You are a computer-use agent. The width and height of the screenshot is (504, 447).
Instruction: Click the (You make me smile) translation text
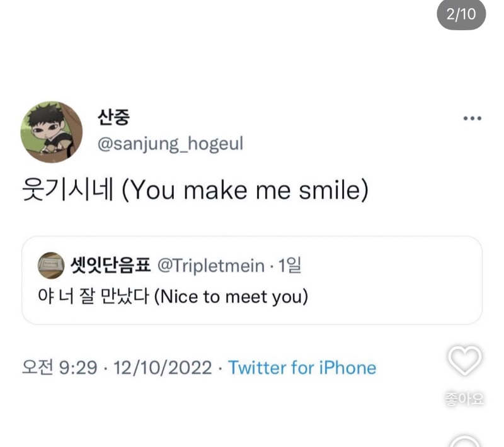coord(245,190)
